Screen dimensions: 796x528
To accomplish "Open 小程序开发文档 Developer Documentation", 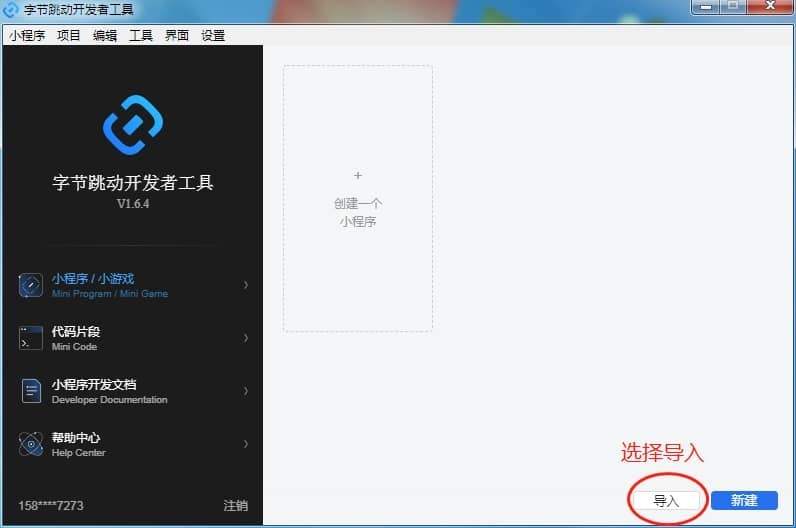I will pos(133,391).
